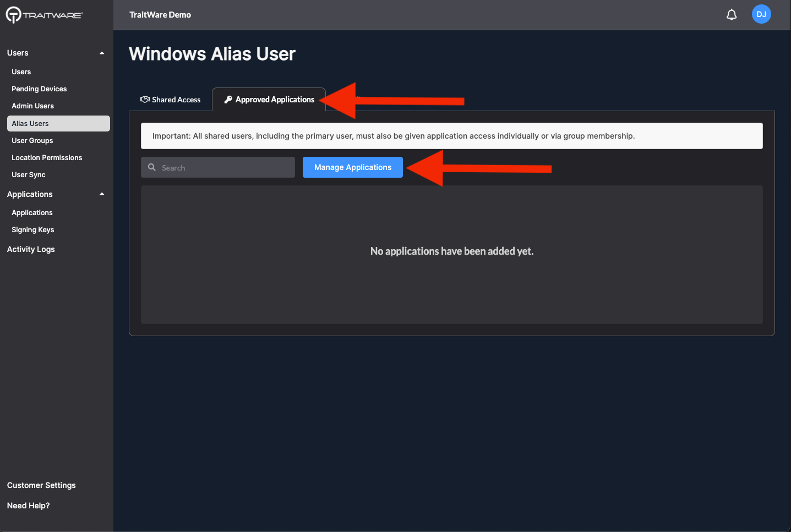Select Alias Users in sidebar
This screenshot has width=791, height=532.
coord(58,123)
